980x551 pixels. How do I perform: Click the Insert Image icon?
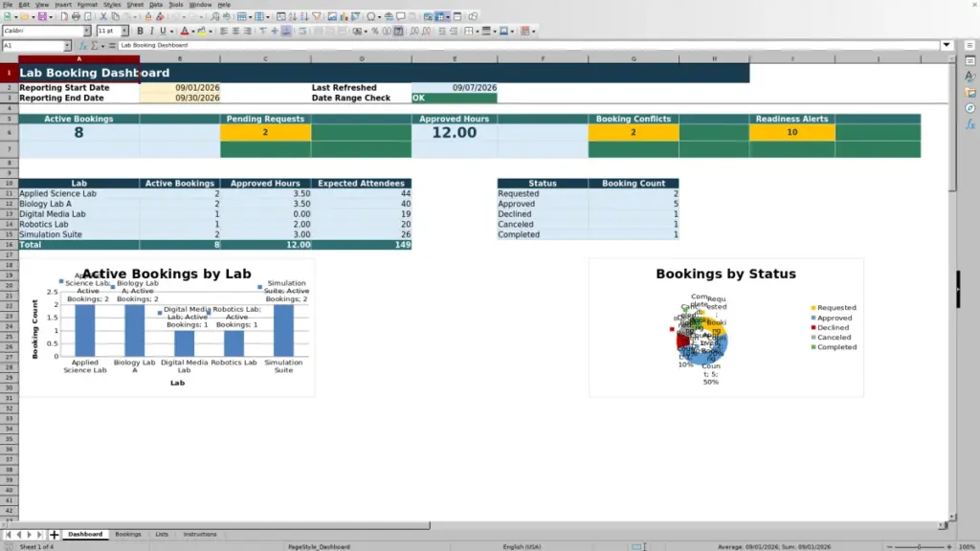[x=332, y=17]
